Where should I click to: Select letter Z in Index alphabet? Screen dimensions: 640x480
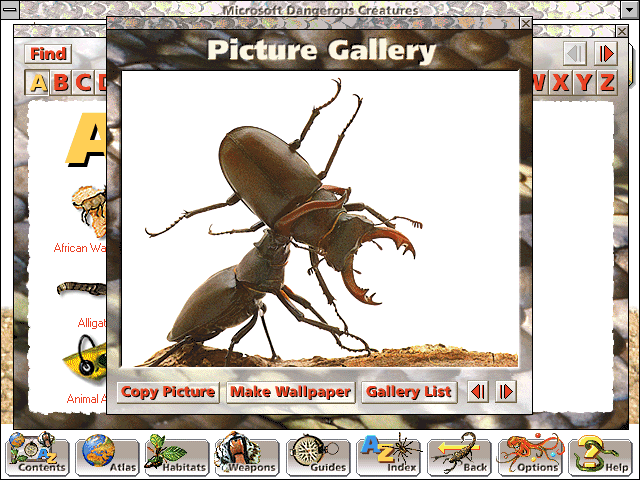[607, 82]
